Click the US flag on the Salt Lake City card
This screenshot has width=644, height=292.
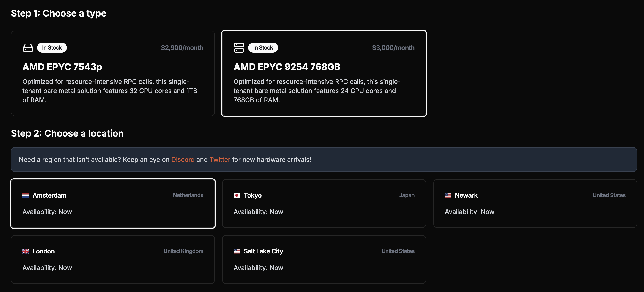pos(237,251)
